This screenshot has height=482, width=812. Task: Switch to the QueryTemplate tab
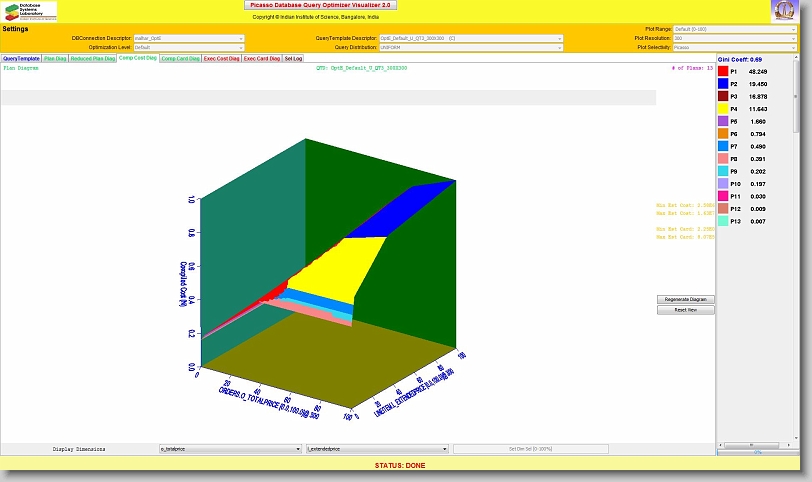(x=21, y=59)
